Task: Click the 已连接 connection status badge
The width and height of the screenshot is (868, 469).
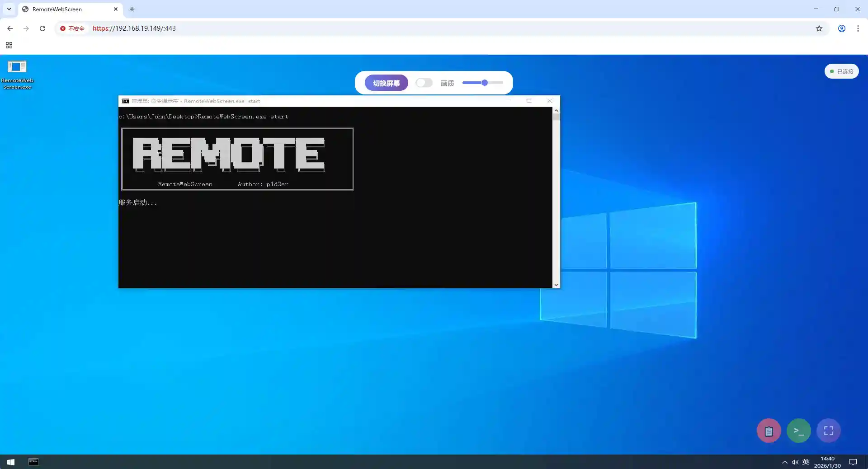Action: coord(841,71)
